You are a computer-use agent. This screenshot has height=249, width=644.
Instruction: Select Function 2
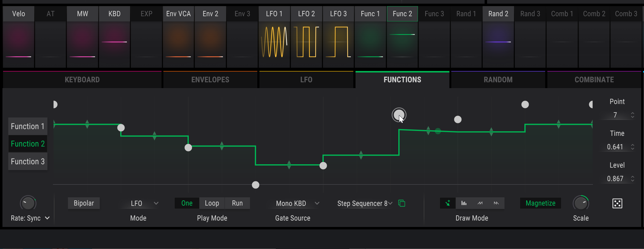[28, 144]
